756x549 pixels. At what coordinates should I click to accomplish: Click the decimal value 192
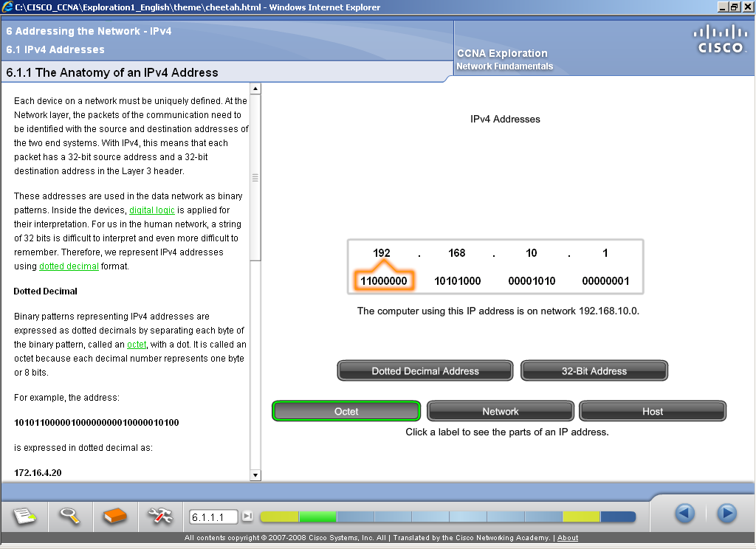(382, 253)
